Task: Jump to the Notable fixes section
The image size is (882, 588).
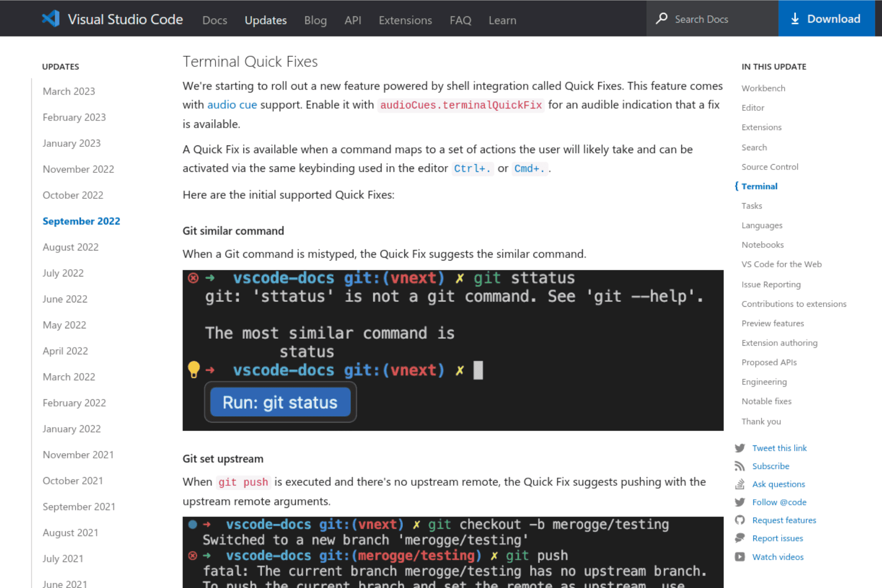Action: tap(766, 401)
